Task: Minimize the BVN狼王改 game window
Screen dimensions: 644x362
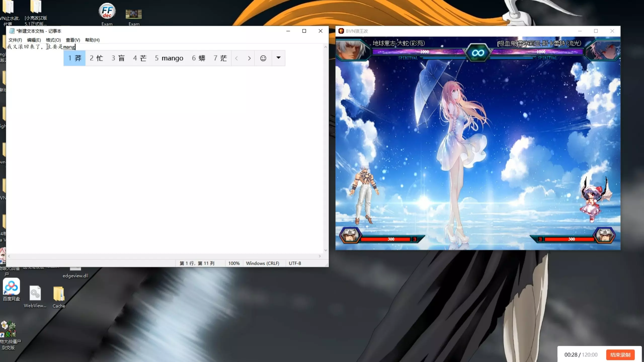Action: coord(580,31)
